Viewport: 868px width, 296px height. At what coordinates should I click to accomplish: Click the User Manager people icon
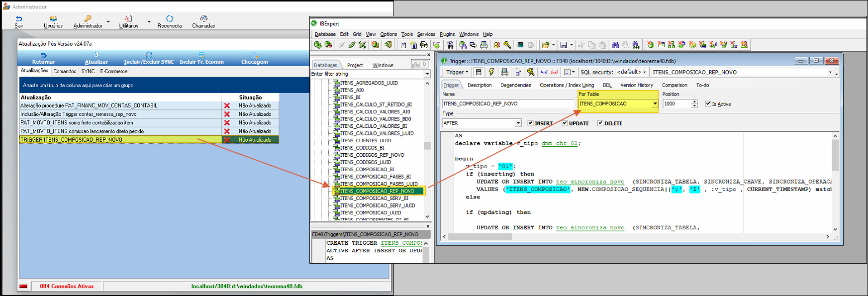[496, 45]
